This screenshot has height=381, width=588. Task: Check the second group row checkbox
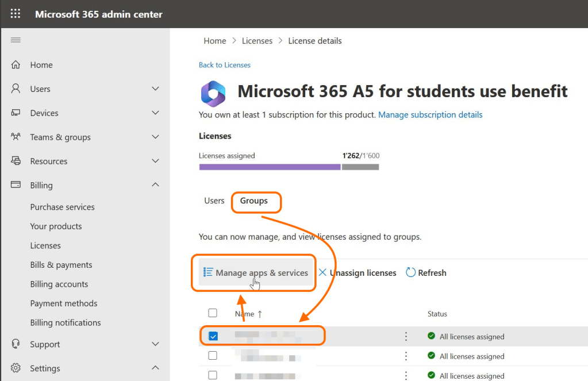[x=213, y=356]
